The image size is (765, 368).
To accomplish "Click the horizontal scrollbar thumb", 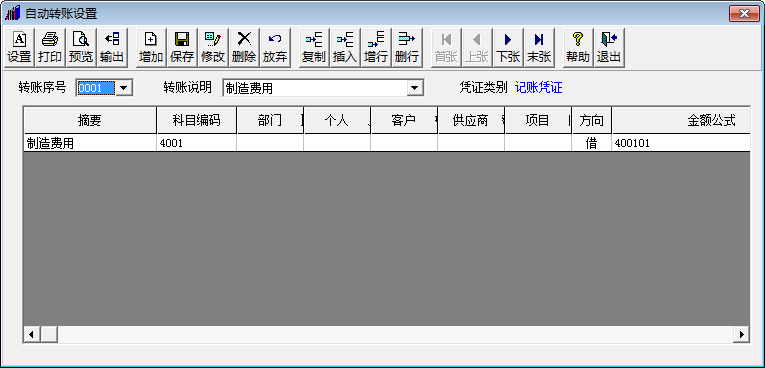I will pyautogui.click(x=49, y=334).
